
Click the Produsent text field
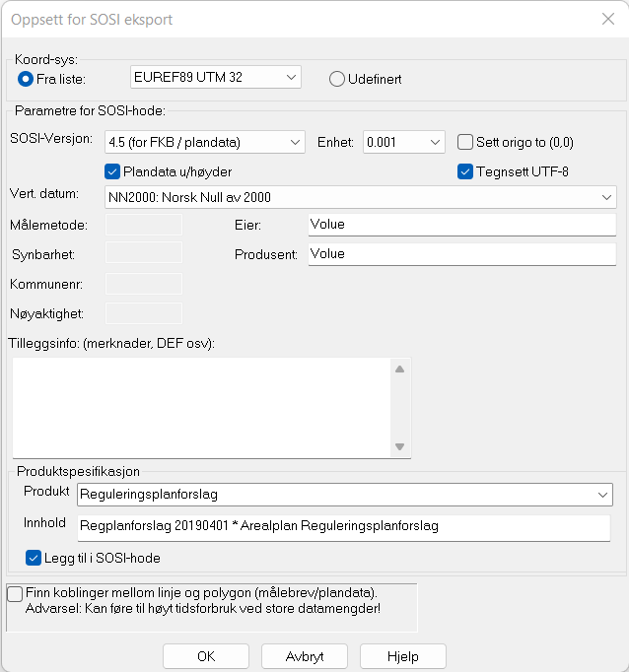461,254
